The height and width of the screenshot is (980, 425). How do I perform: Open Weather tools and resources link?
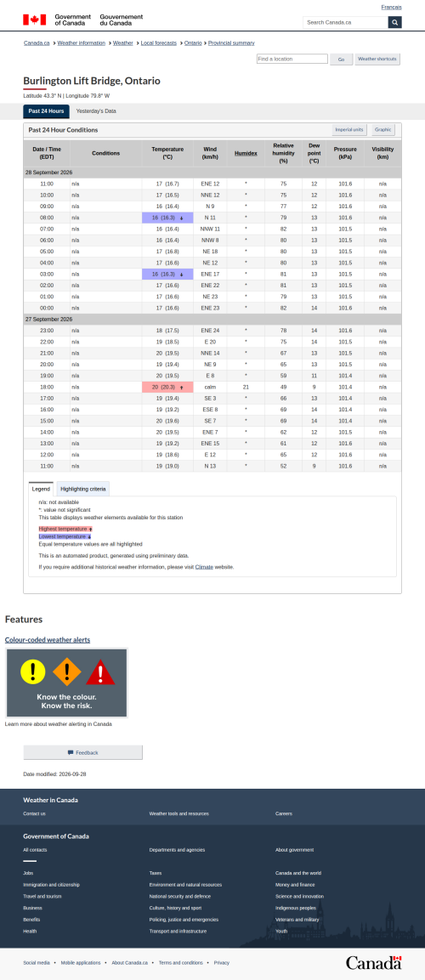pos(178,813)
